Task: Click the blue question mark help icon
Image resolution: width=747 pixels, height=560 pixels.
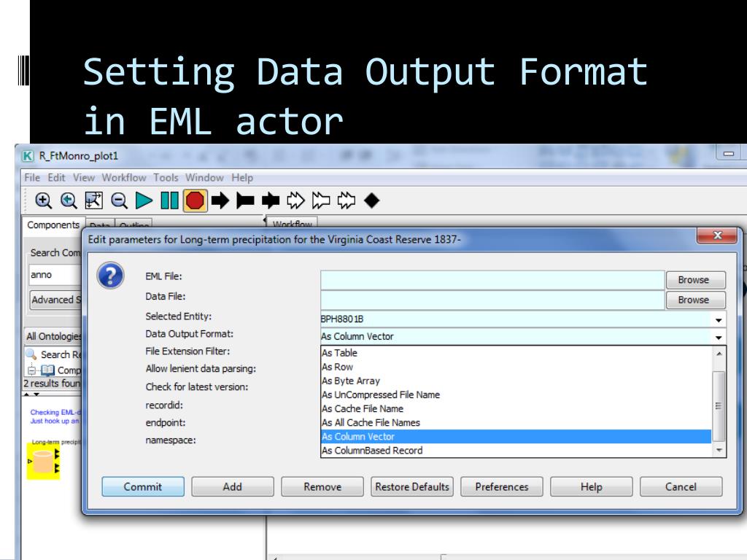Action: [111, 275]
